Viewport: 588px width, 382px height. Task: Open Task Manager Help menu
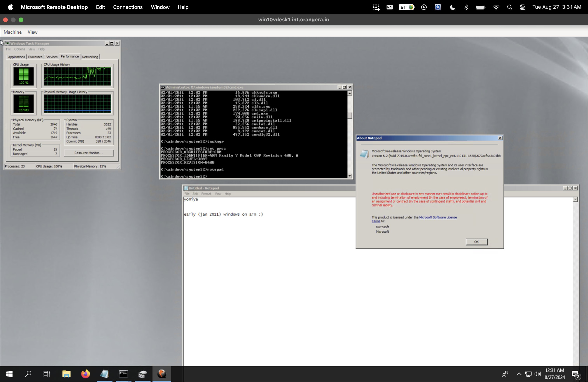41,49
